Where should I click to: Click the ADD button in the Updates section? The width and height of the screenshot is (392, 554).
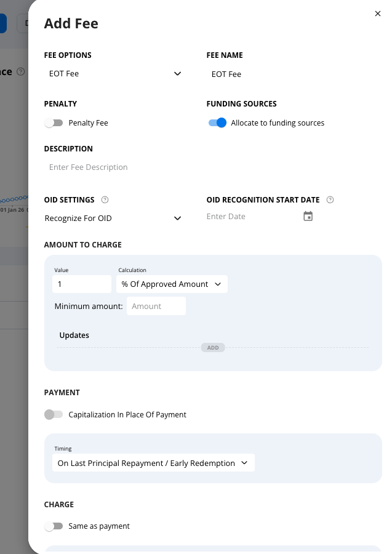coord(213,347)
